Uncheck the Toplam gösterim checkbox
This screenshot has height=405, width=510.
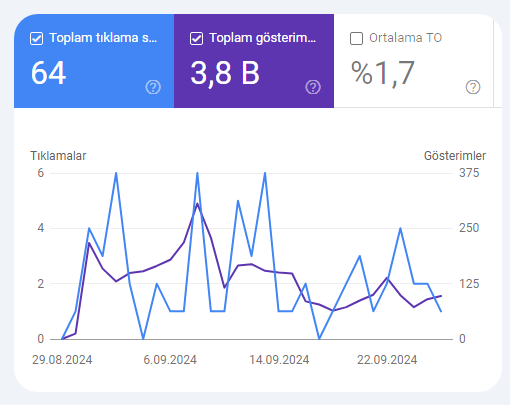196,38
